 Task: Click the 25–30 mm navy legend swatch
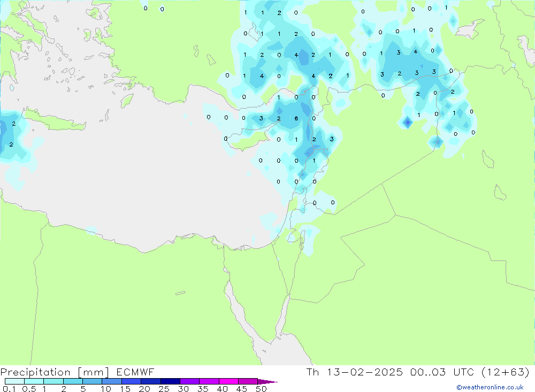point(170,381)
